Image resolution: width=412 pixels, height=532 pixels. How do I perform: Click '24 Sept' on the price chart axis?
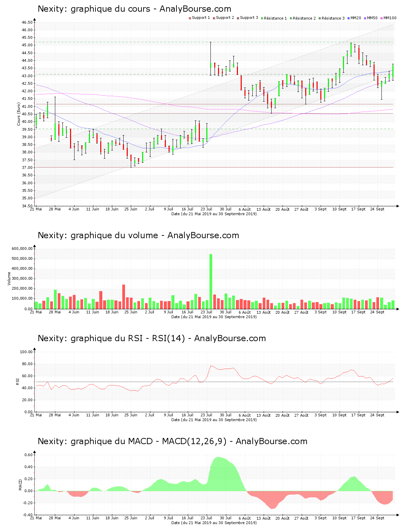point(377,209)
